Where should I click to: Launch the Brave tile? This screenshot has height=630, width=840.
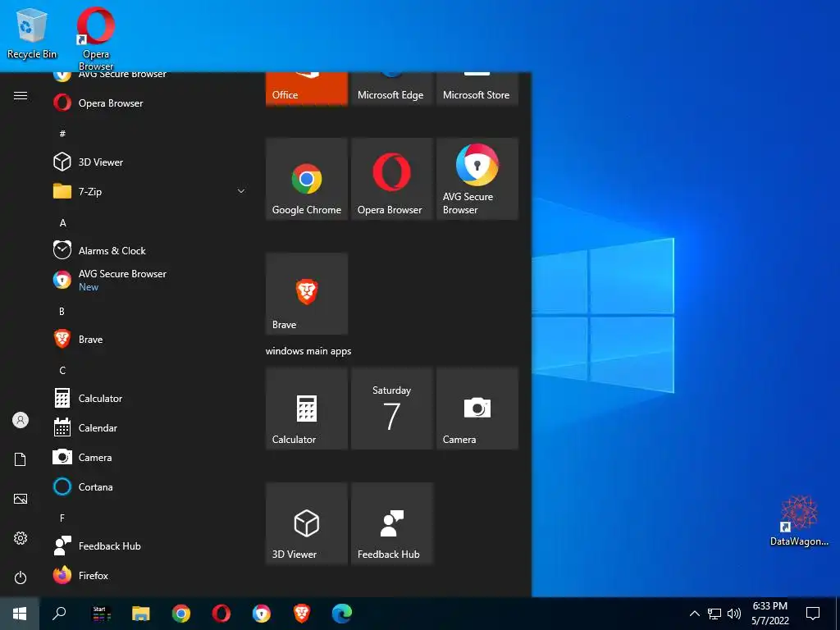307,294
